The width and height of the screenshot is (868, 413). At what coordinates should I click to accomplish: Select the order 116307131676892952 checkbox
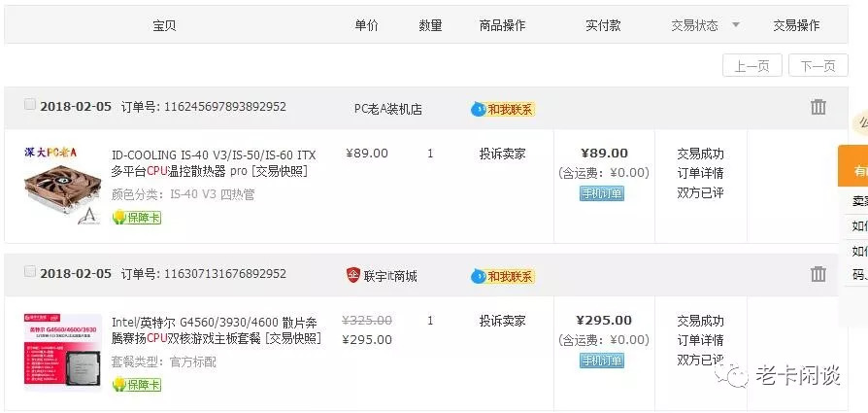[30, 272]
